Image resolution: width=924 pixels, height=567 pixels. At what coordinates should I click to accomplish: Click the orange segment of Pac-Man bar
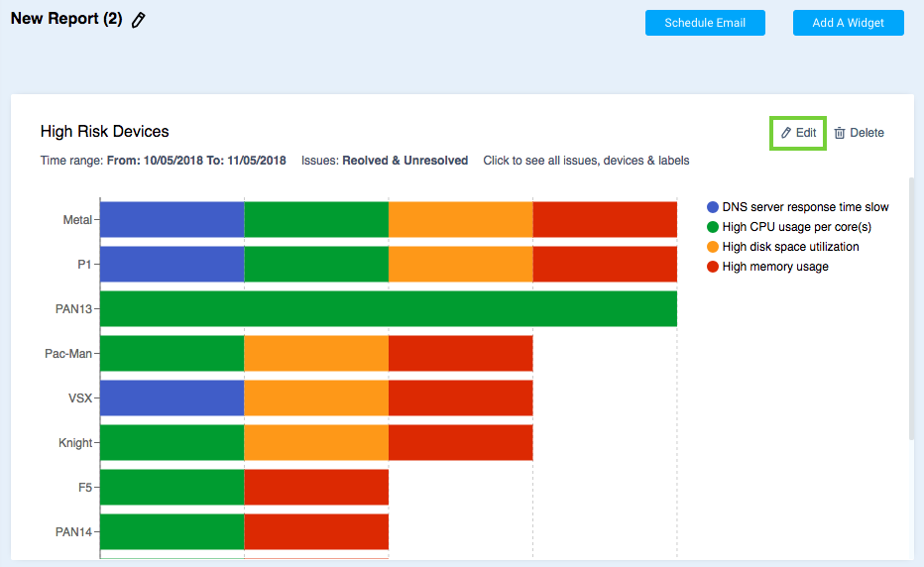[316, 353]
